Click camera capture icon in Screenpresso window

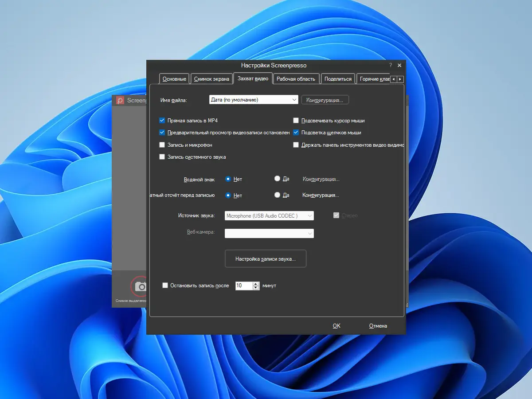click(x=139, y=286)
